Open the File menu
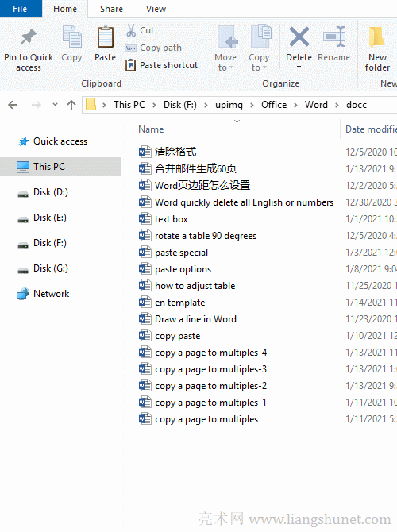This screenshot has height=532, width=397. click(21, 9)
